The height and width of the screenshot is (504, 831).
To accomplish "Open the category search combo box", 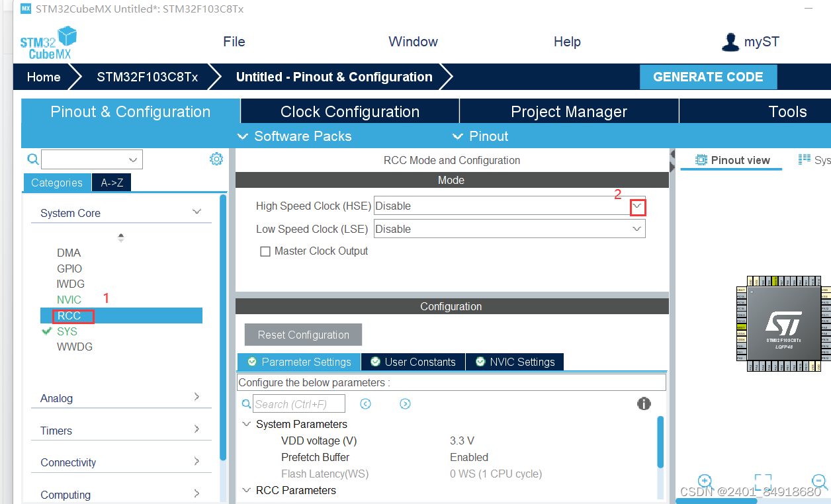I will 92,159.
